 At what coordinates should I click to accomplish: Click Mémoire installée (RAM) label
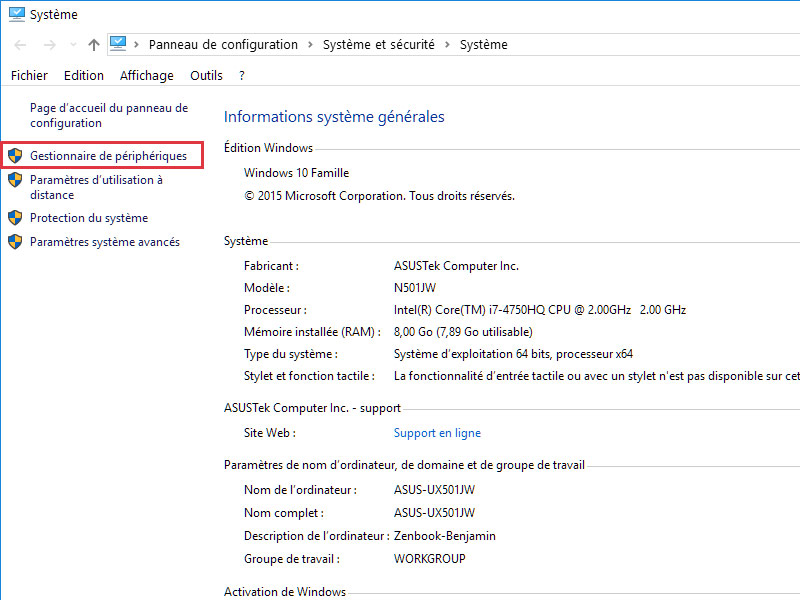tap(312, 332)
